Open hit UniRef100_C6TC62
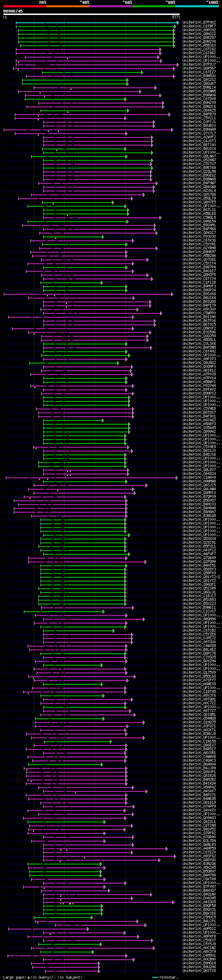222x980 pixels. (199, 49)
